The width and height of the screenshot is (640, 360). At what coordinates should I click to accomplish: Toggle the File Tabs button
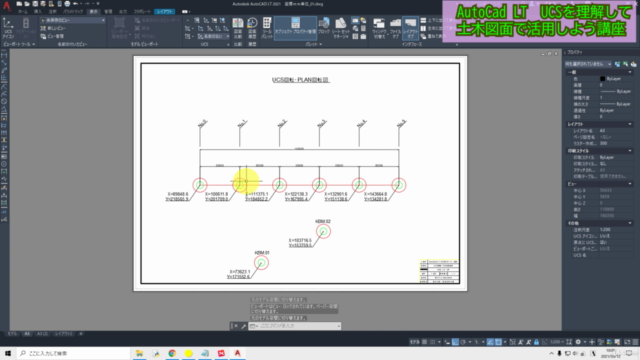pyautogui.click(x=395, y=28)
